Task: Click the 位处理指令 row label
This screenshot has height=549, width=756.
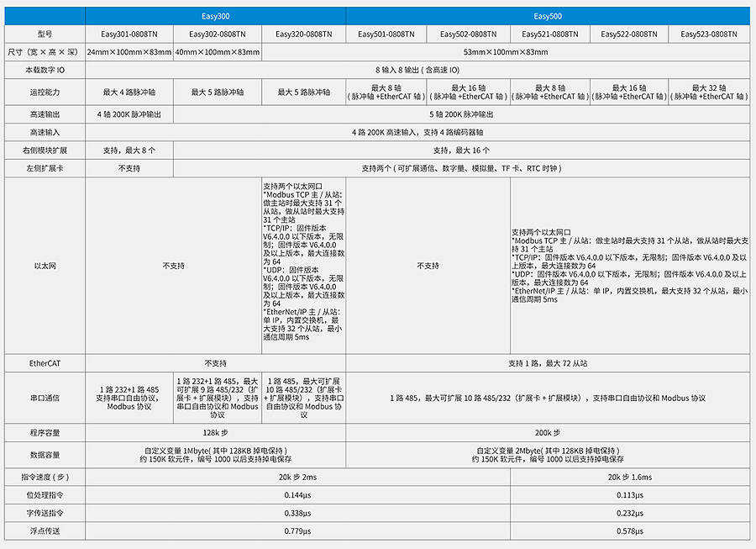Action: point(45,495)
